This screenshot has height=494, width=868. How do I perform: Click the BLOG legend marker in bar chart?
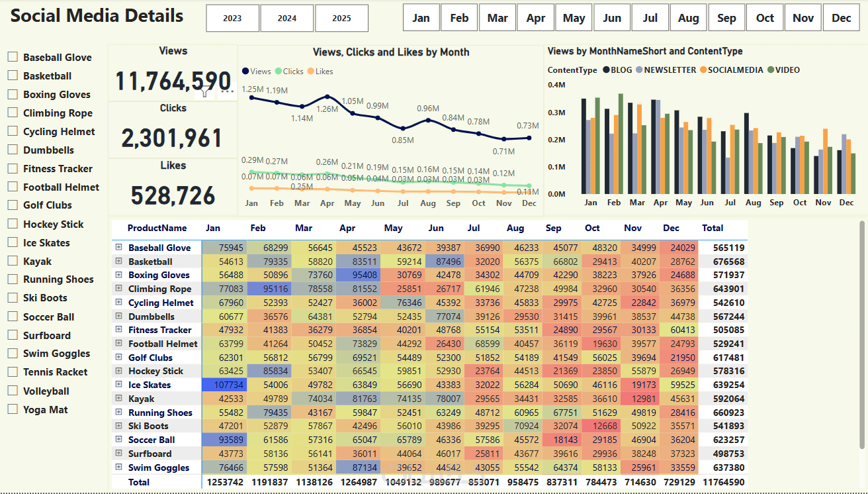point(606,70)
